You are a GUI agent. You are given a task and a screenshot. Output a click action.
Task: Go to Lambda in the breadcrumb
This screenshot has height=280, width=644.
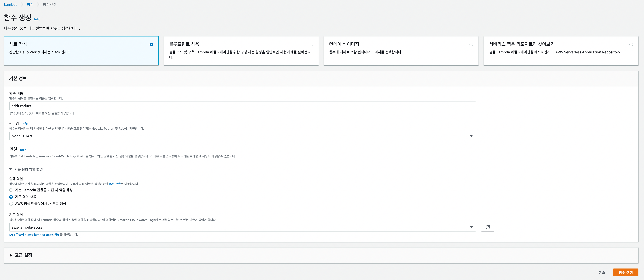10,4
